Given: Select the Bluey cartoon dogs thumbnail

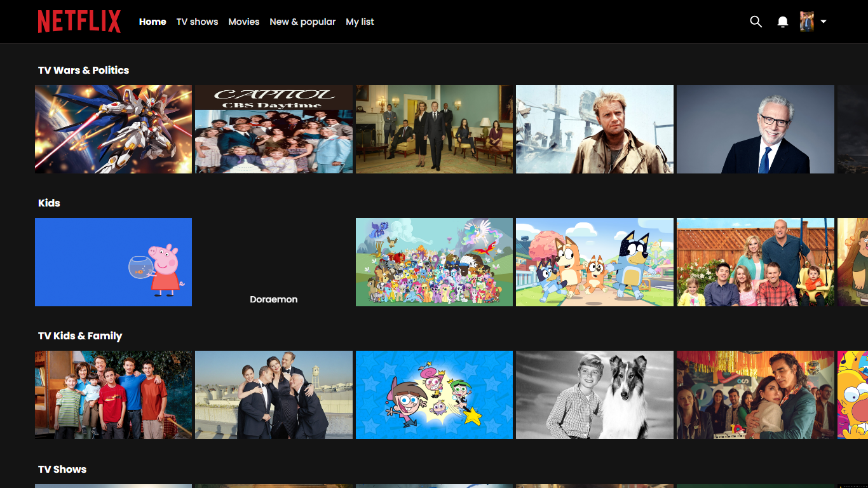Looking at the screenshot, I should point(595,262).
